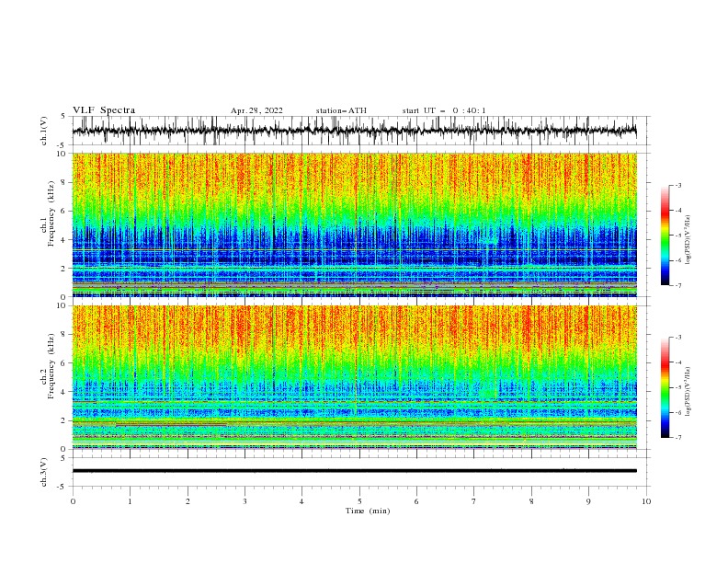This screenshot has width=728, height=563.
Task: Click the ch.1 colorbar "log(PSD)(V²/Hz)" label
Action: coord(688,240)
